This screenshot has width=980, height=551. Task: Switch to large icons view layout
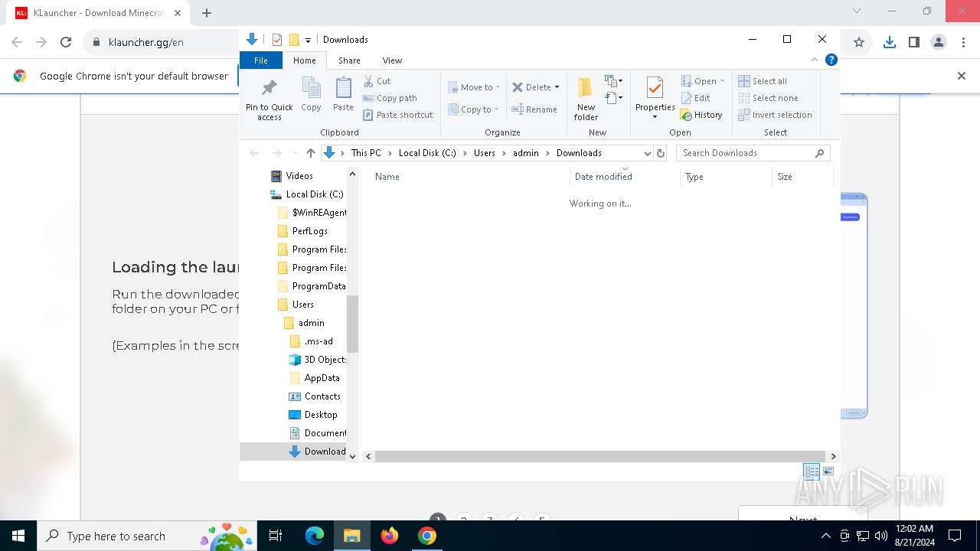coord(828,471)
